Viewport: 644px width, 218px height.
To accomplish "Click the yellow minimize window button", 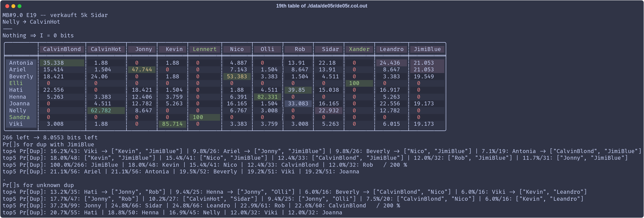I will pyautogui.click(x=13, y=6).
